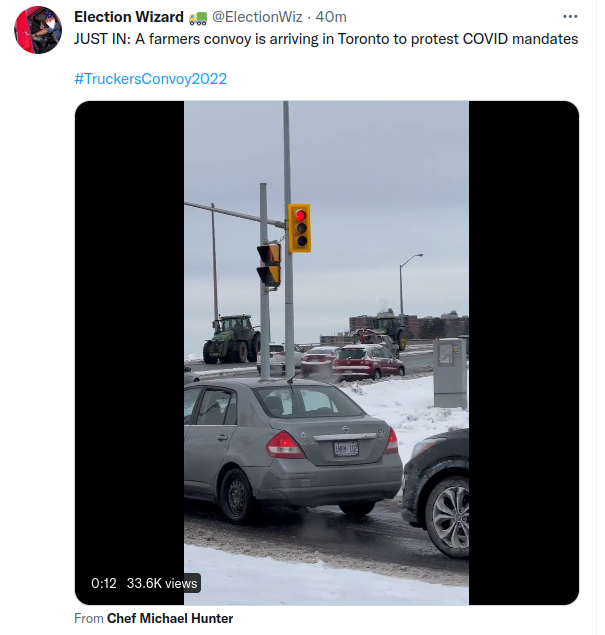Click the @ElectionWiz handle

point(257,17)
